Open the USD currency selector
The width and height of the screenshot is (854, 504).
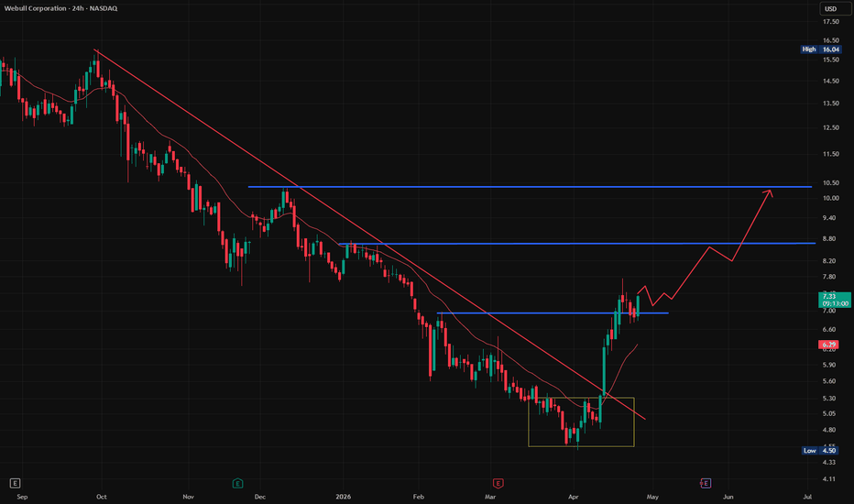point(835,9)
